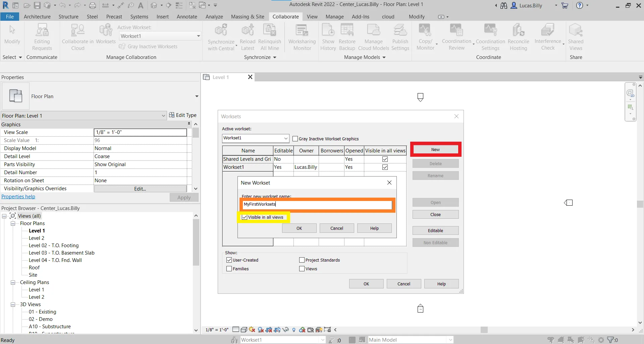Expand the Synchronize panel dropdown
Viewport: 644px width, 344px height.
(275, 57)
